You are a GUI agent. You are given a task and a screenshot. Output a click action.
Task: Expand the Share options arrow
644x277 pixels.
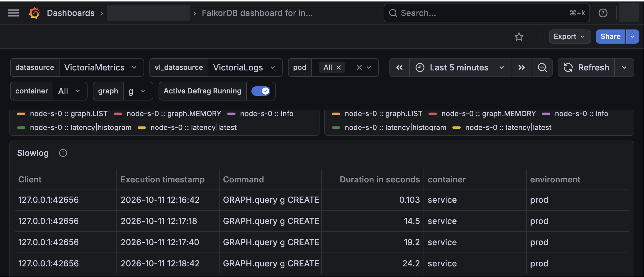[632, 37]
